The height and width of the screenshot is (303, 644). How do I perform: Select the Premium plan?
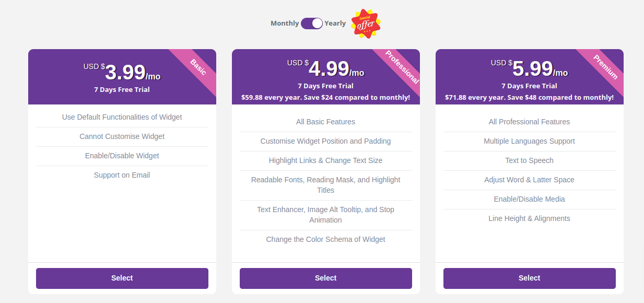(530, 278)
